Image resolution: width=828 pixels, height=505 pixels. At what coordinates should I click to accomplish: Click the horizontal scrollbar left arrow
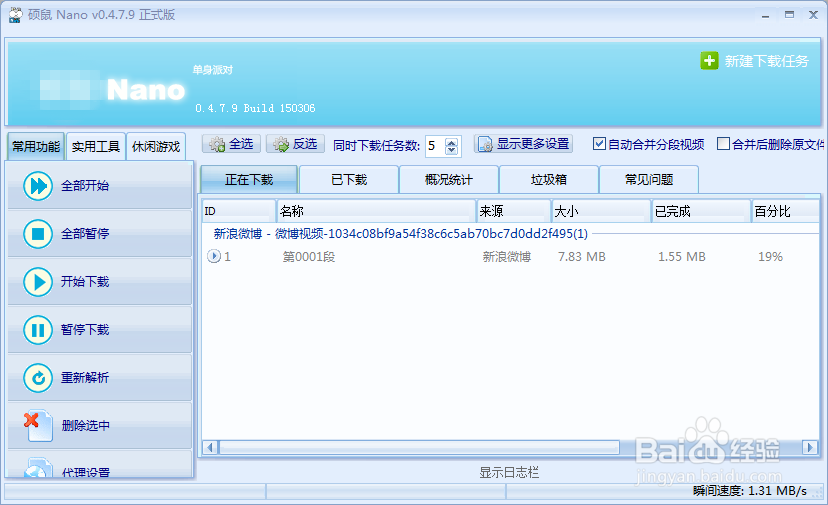[211, 447]
